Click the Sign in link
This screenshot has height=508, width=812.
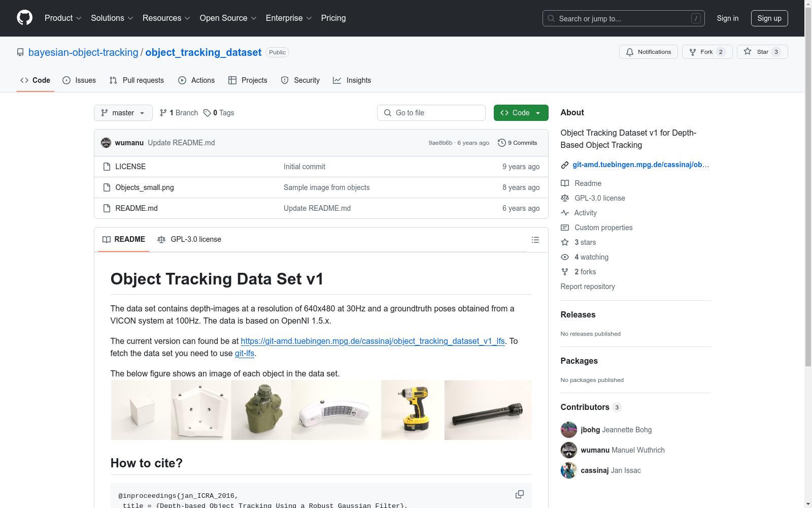click(x=728, y=18)
